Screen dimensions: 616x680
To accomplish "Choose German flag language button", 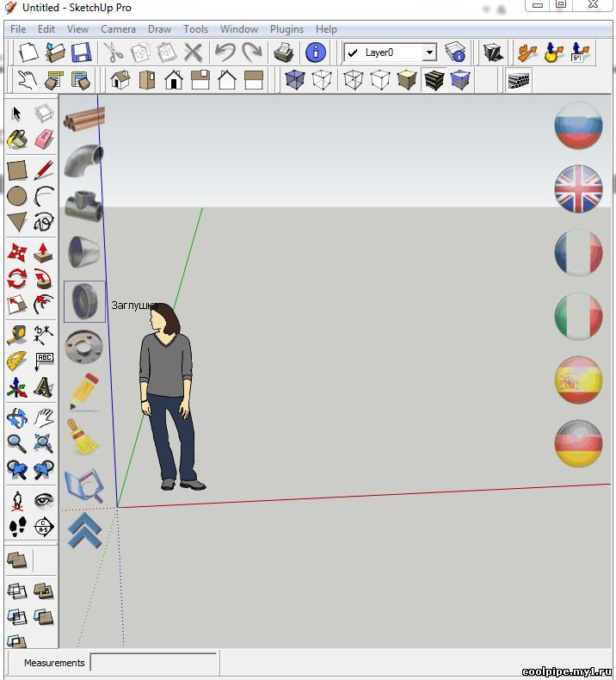I will click(x=578, y=443).
